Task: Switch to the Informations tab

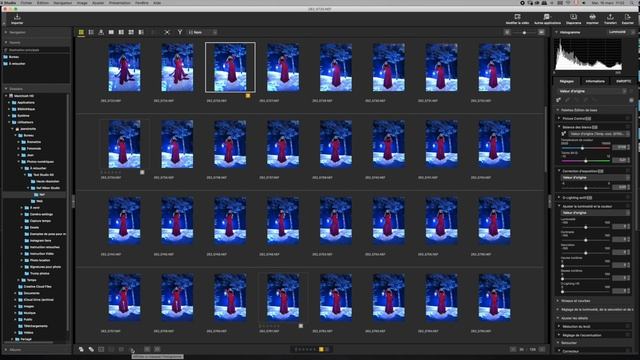Action: (595, 81)
